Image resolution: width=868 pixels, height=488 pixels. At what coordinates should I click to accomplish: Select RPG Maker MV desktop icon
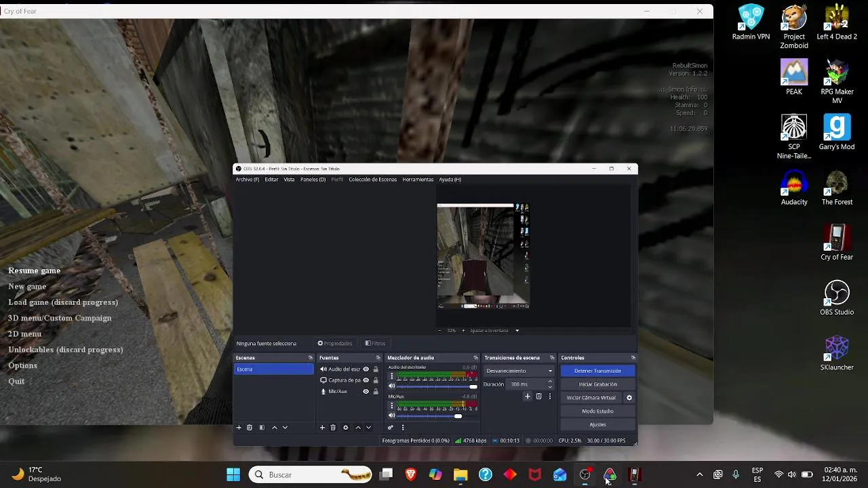(837, 82)
